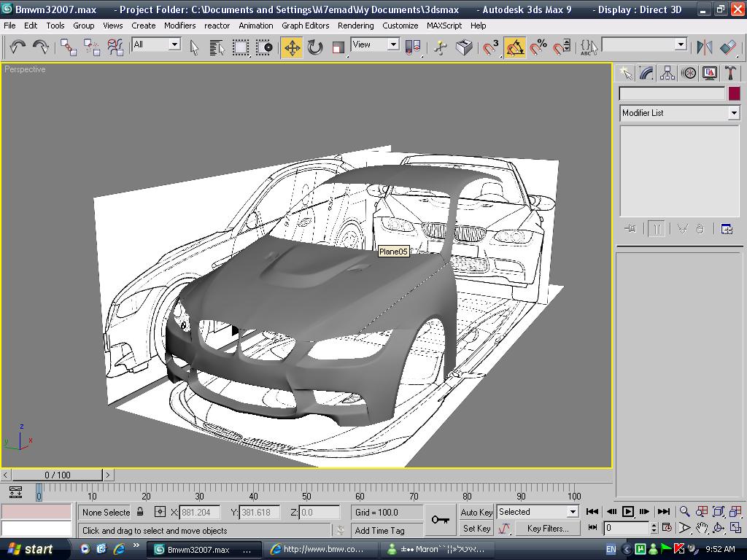Open the MAXScript menu

tap(444, 26)
